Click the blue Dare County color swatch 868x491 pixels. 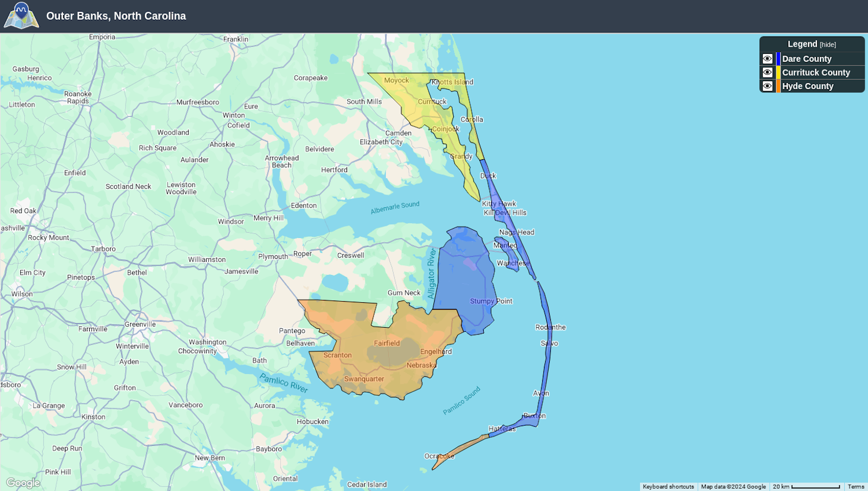[x=778, y=58]
